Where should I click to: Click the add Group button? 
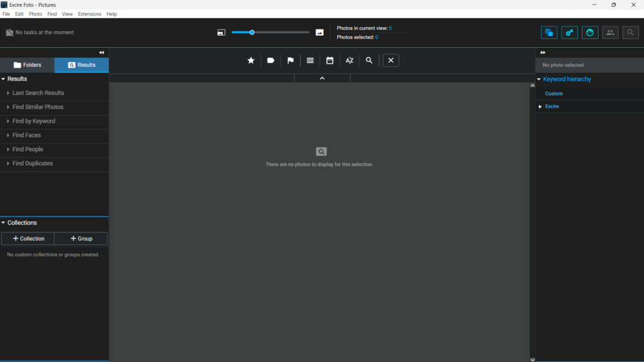coord(80,239)
